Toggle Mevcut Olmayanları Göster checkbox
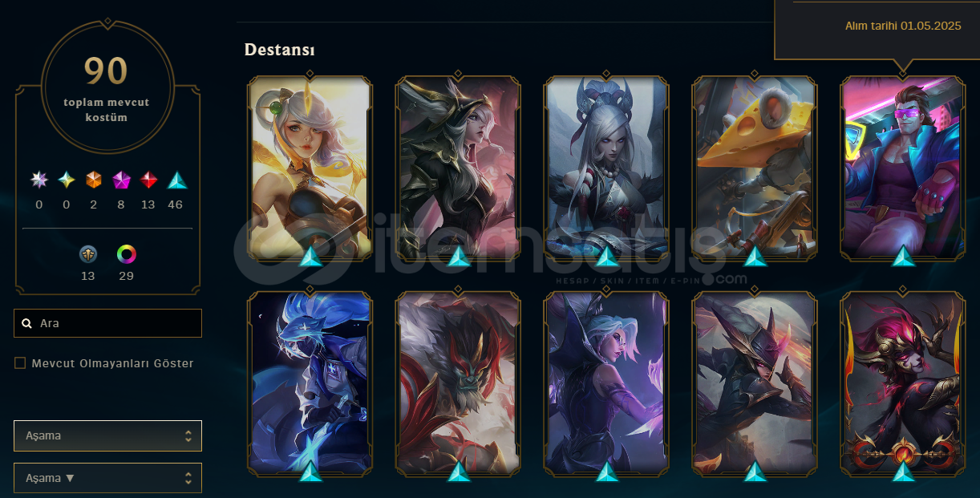980x498 pixels. (x=20, y=363)
